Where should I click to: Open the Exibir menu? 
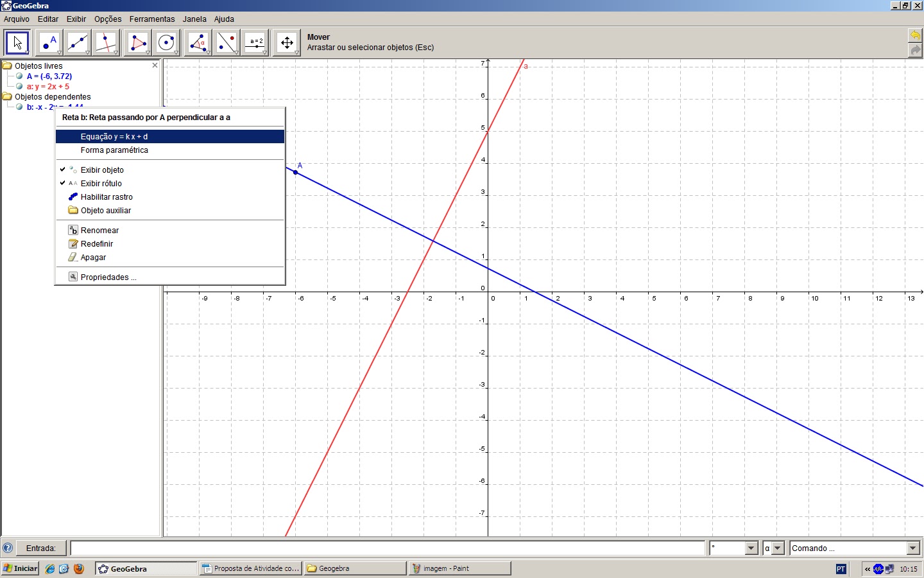(x=76, y=19)
